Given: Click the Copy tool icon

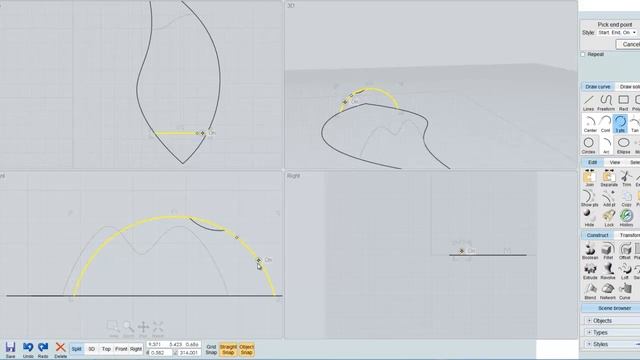Looking at the screenshot, I should pos(626,198).
